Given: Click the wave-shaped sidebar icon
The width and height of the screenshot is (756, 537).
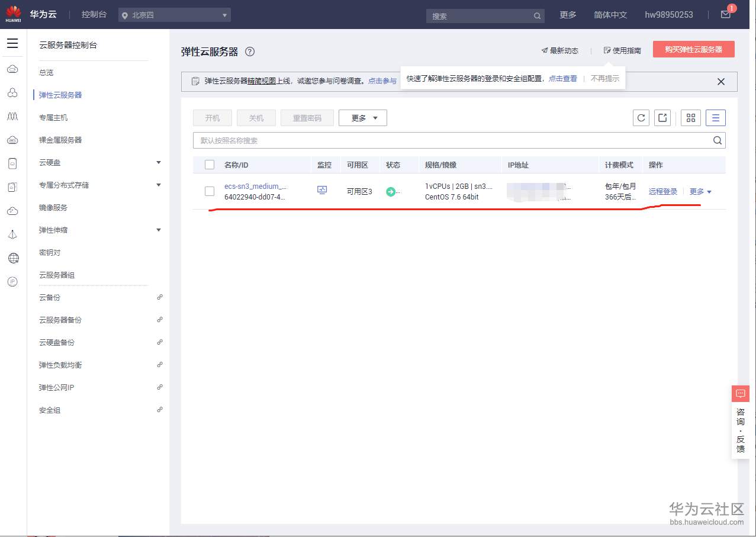Looking at the screenshot, I should pos(12,117).
